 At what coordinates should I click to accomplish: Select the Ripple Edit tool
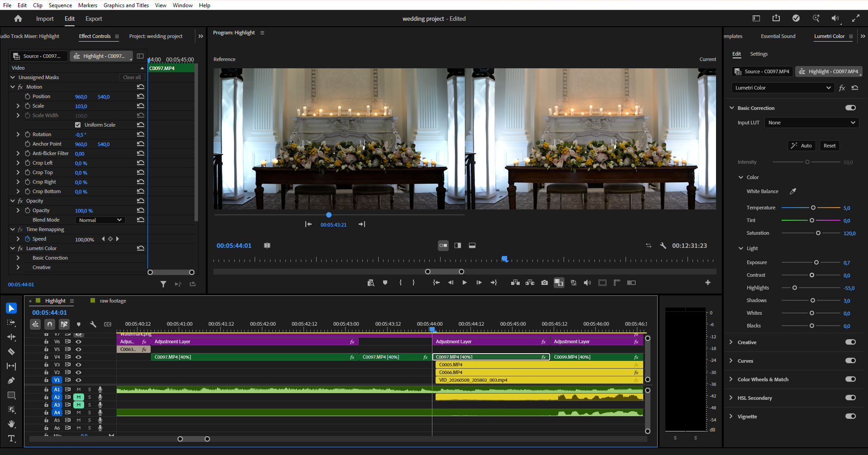coord(11,337)
